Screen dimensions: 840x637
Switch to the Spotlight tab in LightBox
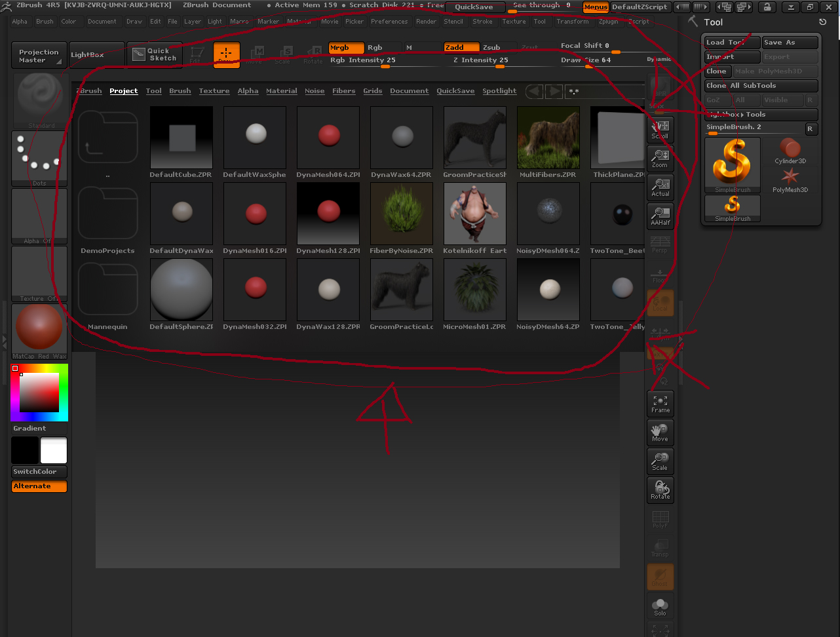click(x=499, y=91)
